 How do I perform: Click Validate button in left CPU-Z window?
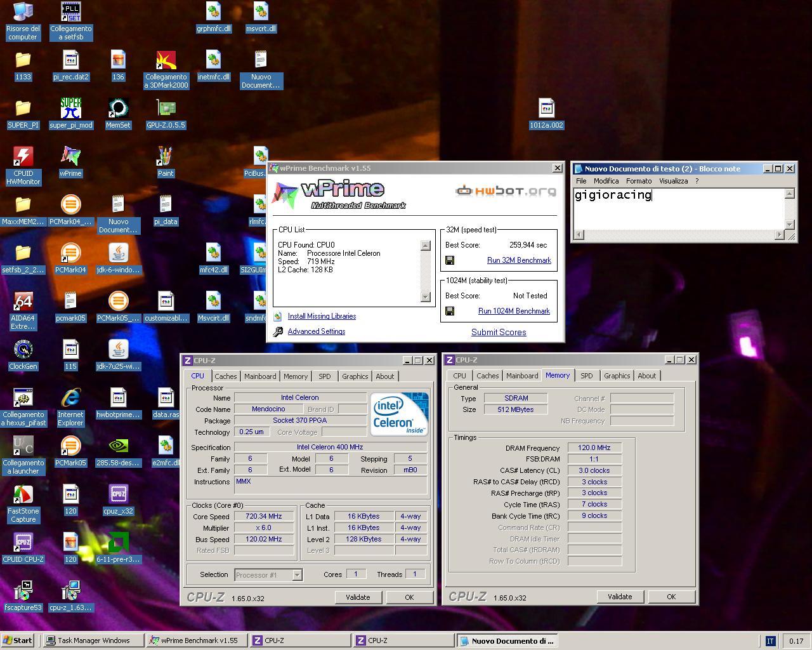click(358, 597)
